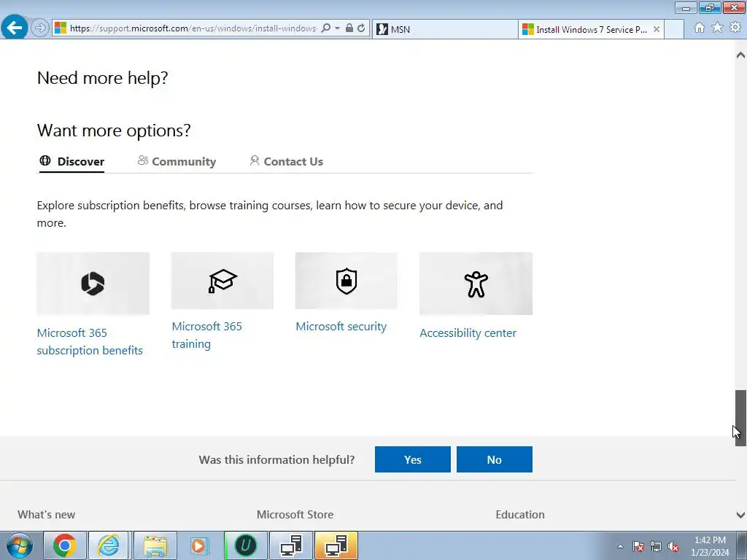The width and height of the screenshot is (747, 560).
Task: Switch to the Community tab
Action: click(177, 162)
